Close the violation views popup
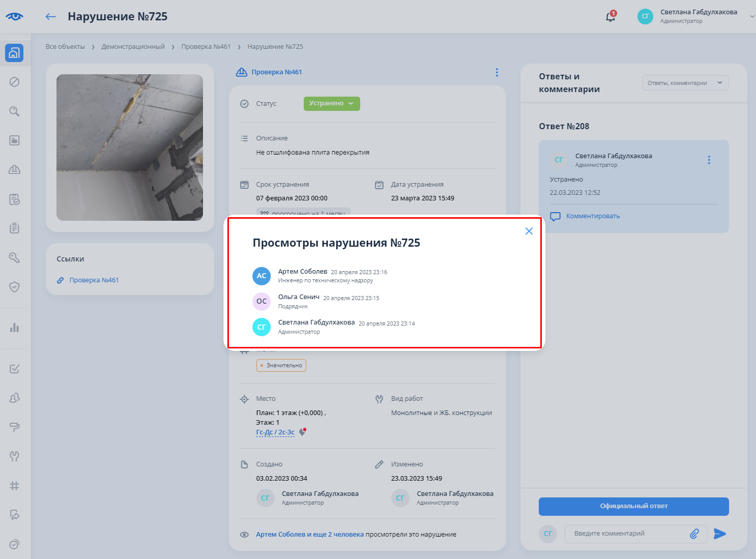The height and width of the screenshot is (559, 756). tap(529, 231)
